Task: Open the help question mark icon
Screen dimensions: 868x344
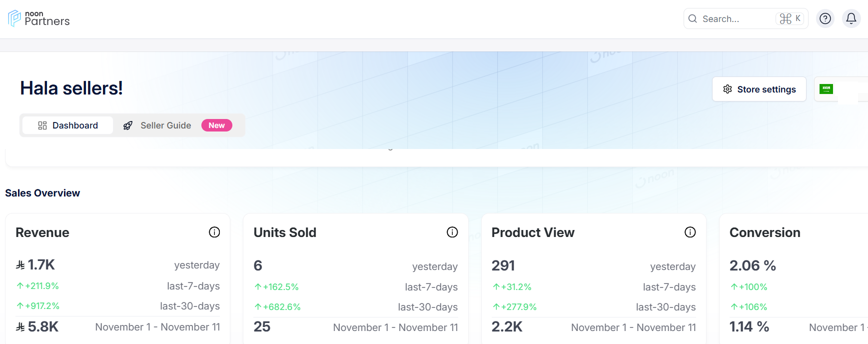Action: coord(825,18)
